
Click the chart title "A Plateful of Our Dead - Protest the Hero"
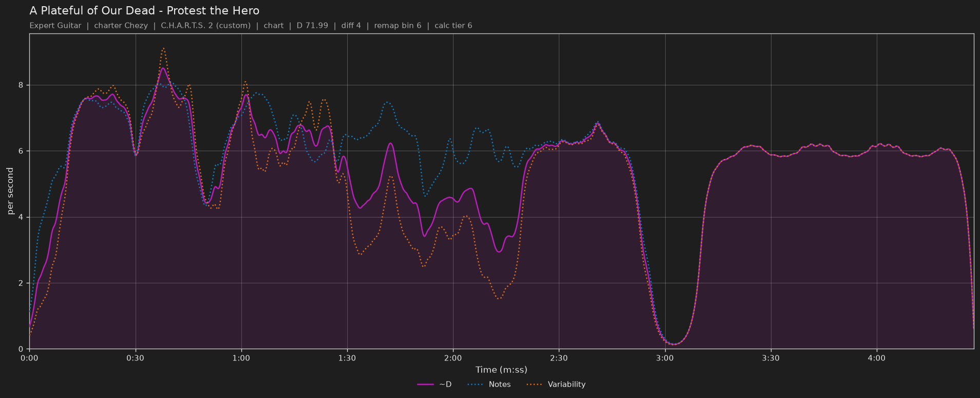[144, 11]
